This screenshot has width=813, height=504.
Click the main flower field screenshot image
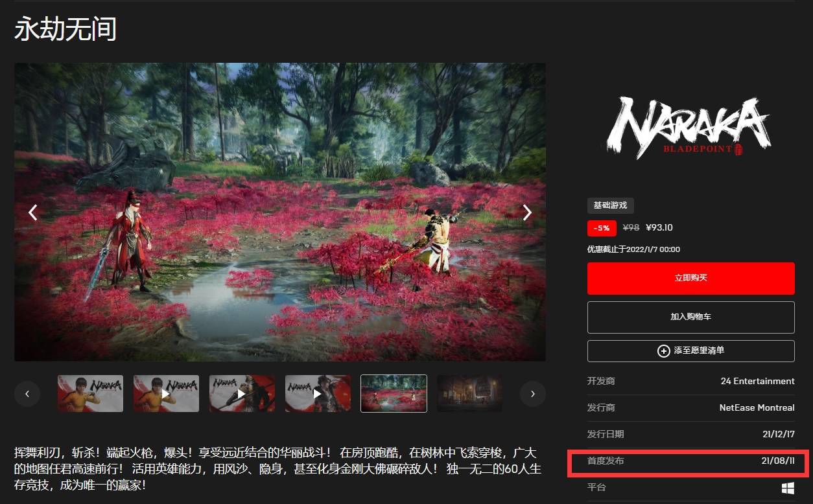[x=280, y=212]
